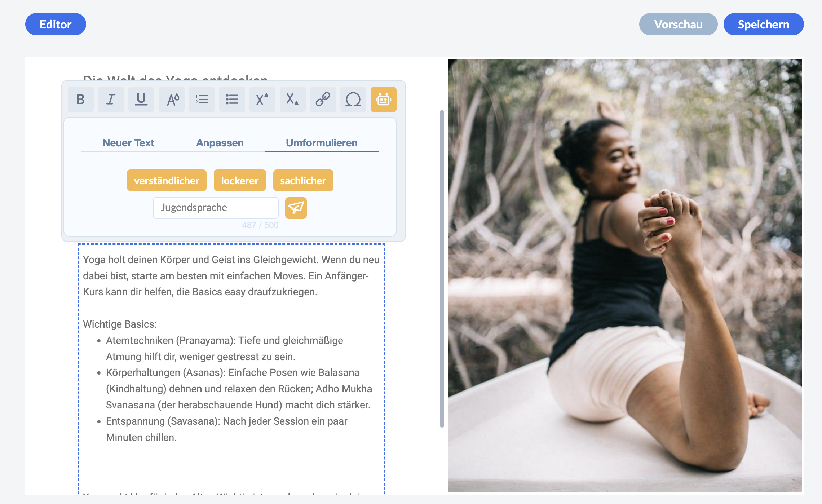Apply superscript formatting
822x504 pixels.
pos(262,100)
